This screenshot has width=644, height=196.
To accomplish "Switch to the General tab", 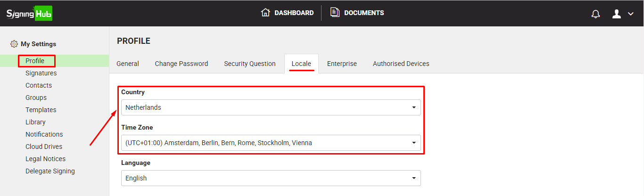I will [x=128, y=64].
